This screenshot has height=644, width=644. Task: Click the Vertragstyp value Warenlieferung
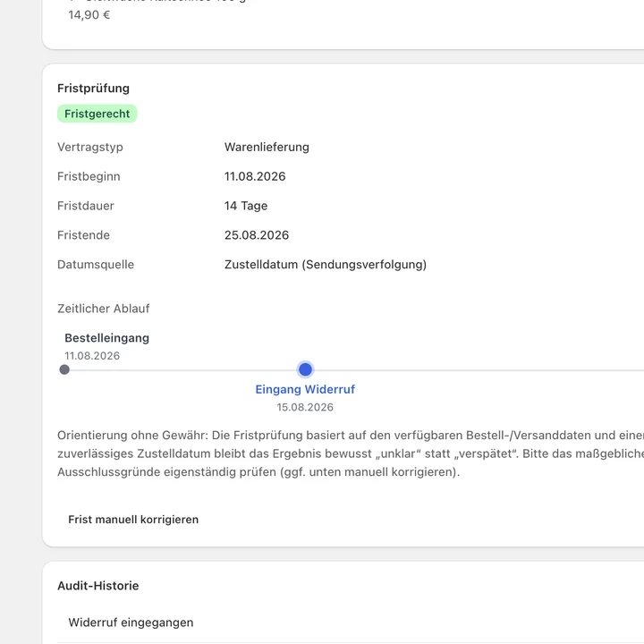click(267, 147)
